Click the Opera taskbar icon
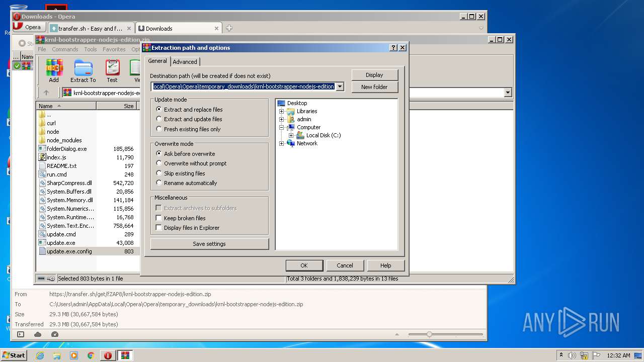The image size is (644, 362). tap(108, 355)
